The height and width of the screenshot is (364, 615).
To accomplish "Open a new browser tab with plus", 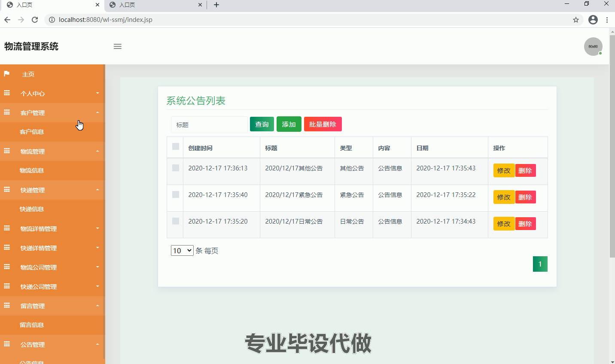I will pyautogui.click(x=216, y=5).
